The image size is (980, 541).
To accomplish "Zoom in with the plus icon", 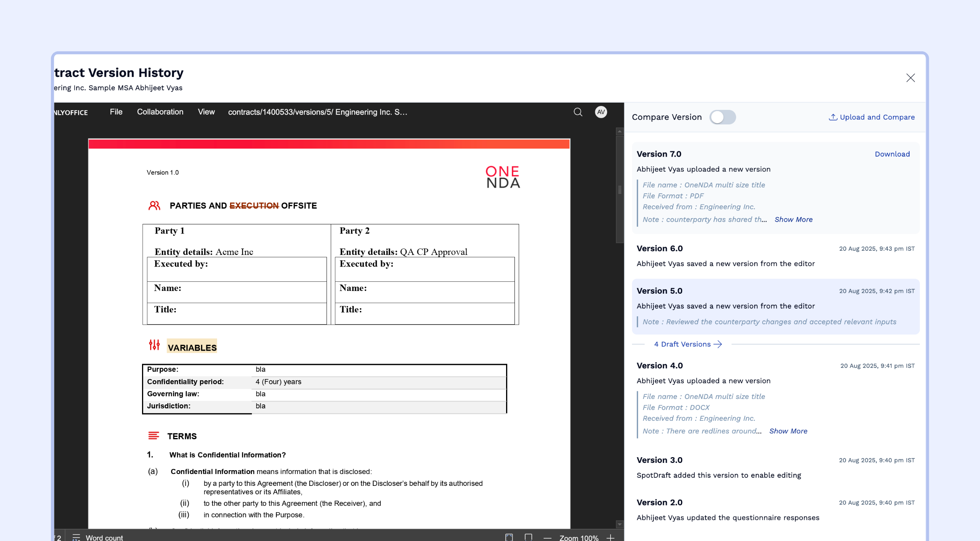I will pyautogui.click(x=611, y=538).
